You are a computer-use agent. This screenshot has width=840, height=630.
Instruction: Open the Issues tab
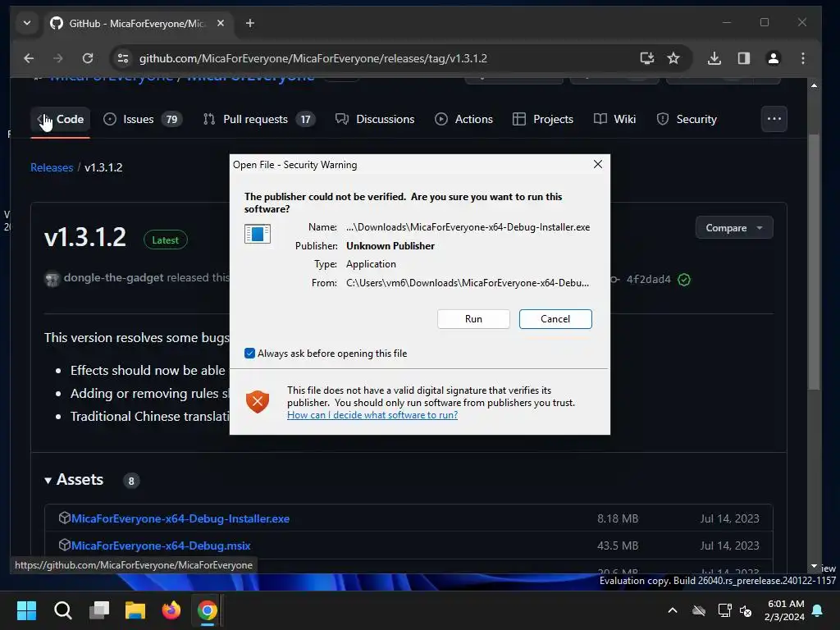pos(142,119)
